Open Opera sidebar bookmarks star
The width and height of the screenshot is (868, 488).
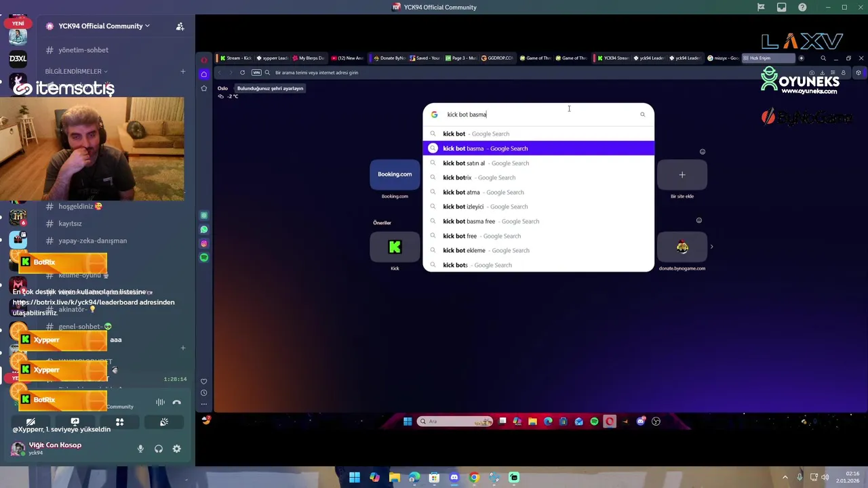pyautogui.click(x=203, y=88)
